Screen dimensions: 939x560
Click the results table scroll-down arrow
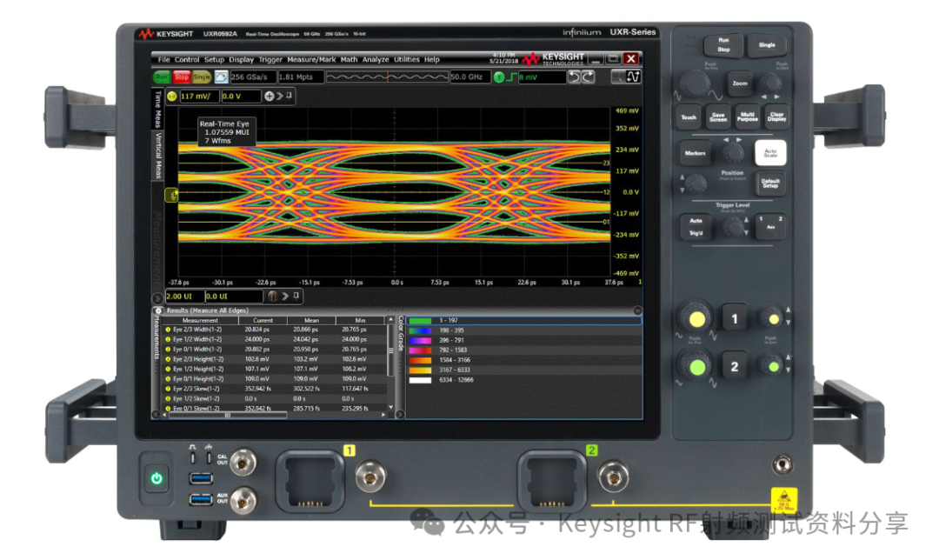click(x=391, y=407)
